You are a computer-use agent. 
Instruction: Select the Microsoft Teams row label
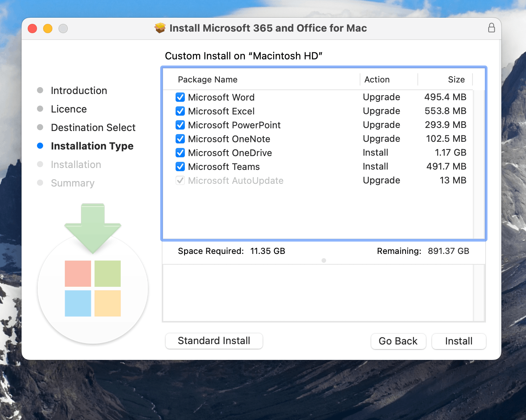(224, 166)
